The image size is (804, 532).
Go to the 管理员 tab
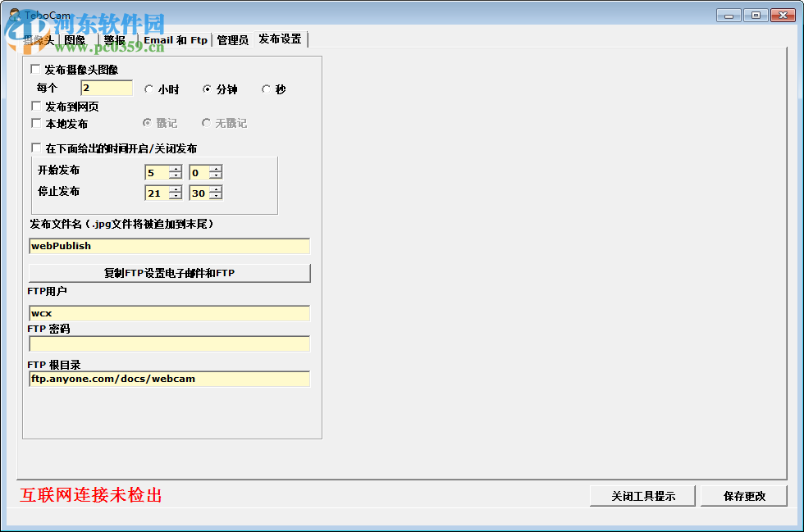[233, 40]
